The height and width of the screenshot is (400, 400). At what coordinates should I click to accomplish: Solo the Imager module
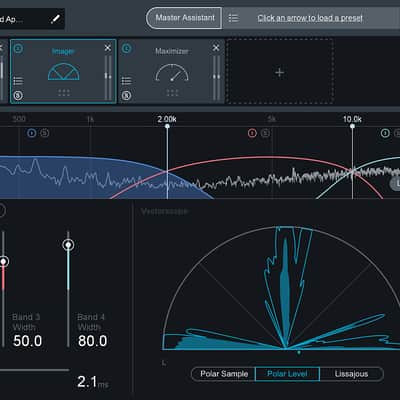18,96
